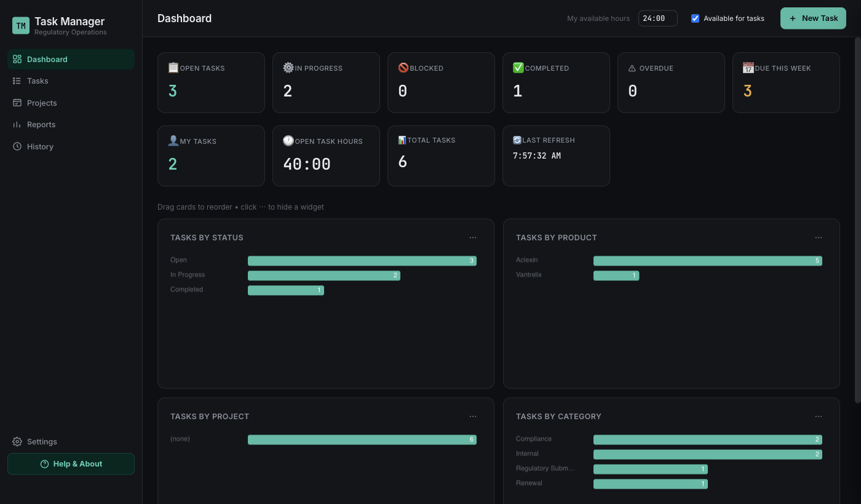Screen dimensions: 861x504
Task: Hide the Tasks by Status widget via ellipsis
Action: point(473,237)
